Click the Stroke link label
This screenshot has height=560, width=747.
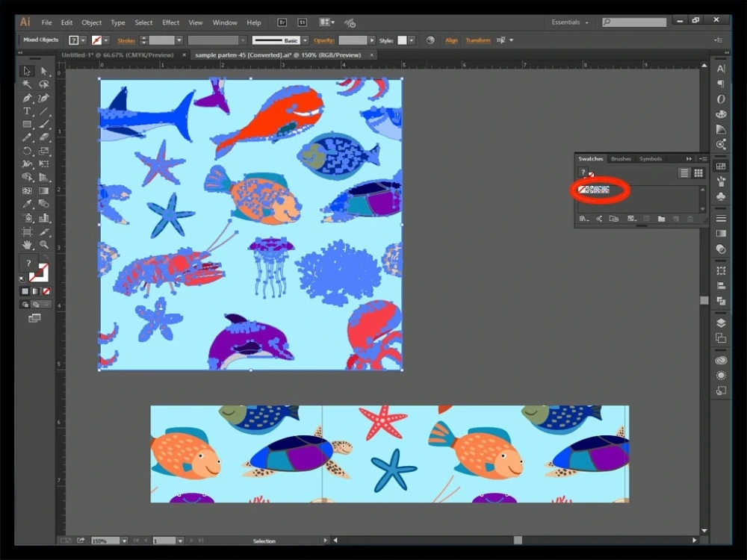pos(126,40)
